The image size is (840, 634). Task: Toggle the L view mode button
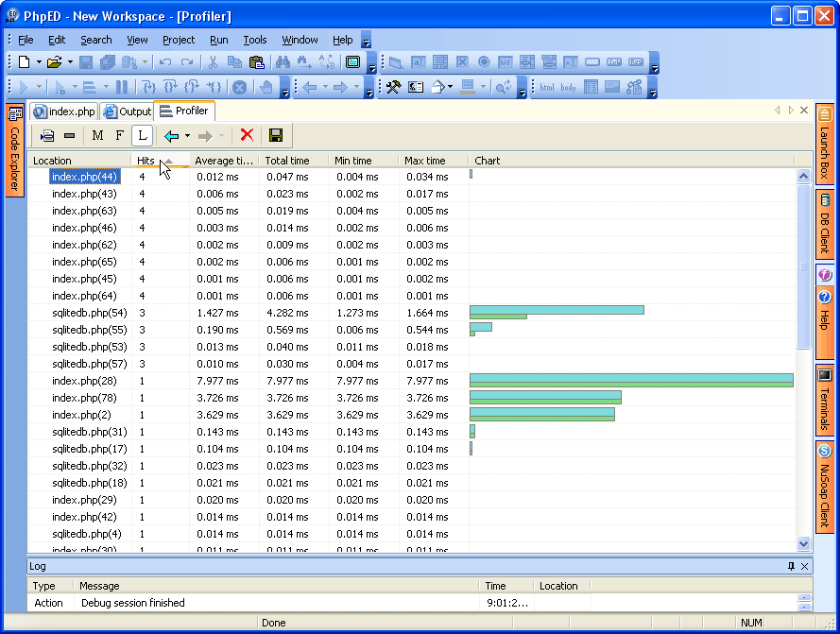(142, 136)
